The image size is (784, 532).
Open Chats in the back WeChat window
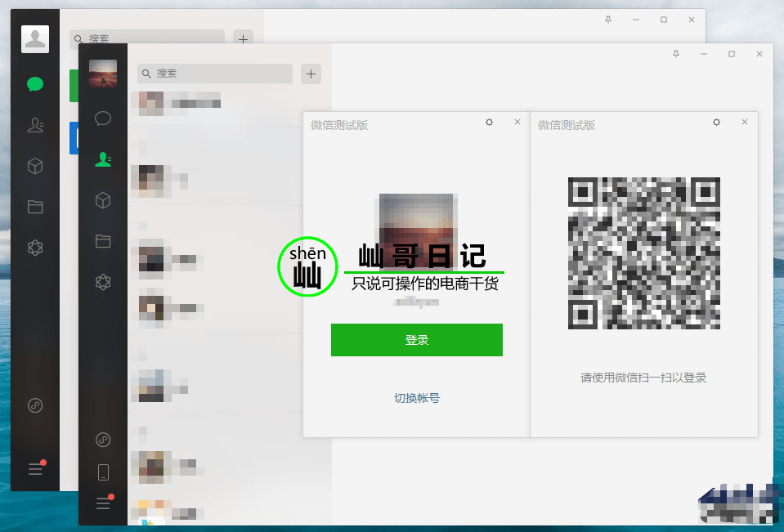click(35, 84)
